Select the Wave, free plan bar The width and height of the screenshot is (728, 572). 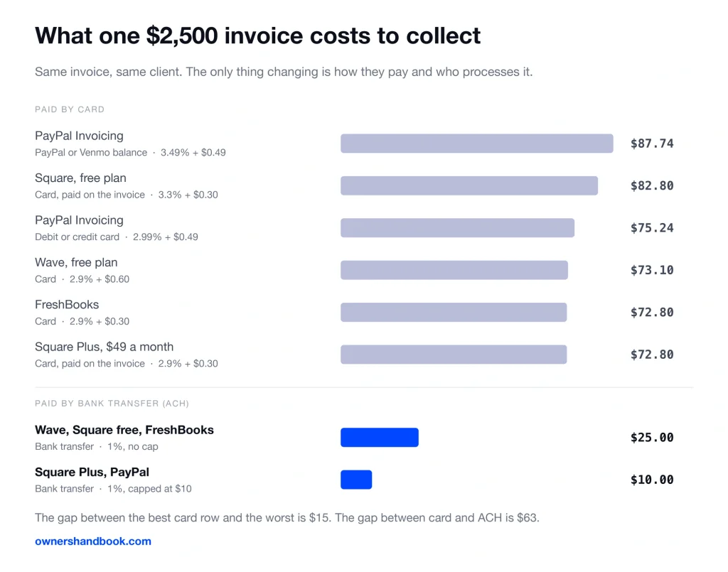pyautogui.click(x=454, y=270)
